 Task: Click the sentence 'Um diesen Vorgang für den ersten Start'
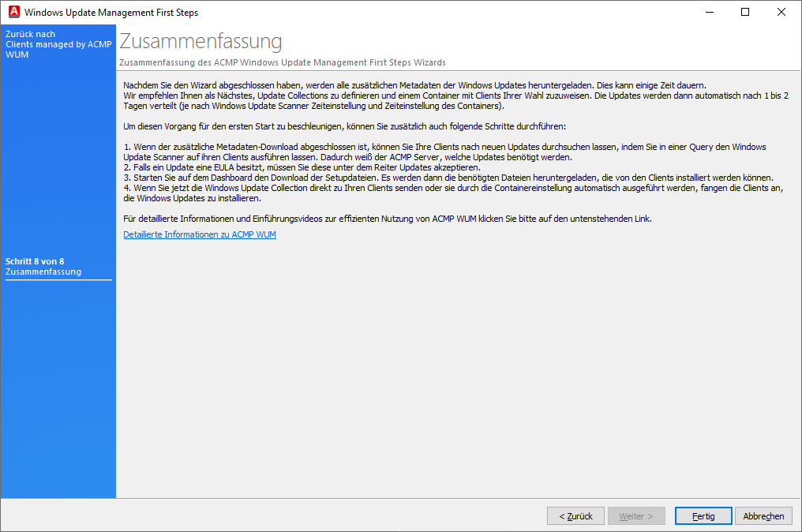pos(345,126)
